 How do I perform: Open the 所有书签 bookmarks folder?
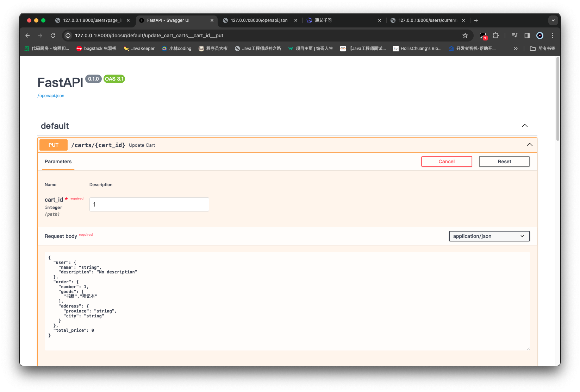[x=543, y=49]
